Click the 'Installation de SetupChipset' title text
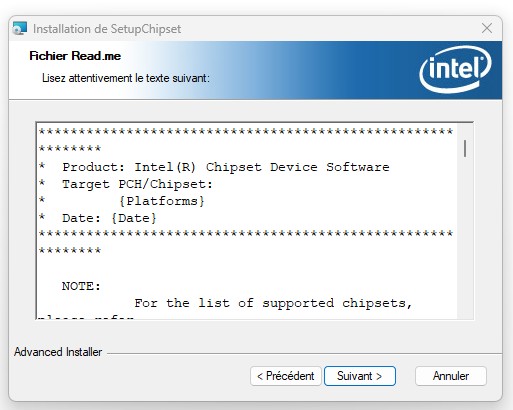This screenshot has height=410, width=513. click(107, 29)
